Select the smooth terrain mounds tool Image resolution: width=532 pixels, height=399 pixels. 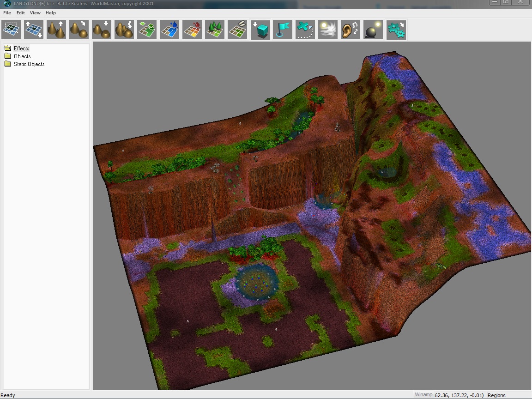pos(79,30)
